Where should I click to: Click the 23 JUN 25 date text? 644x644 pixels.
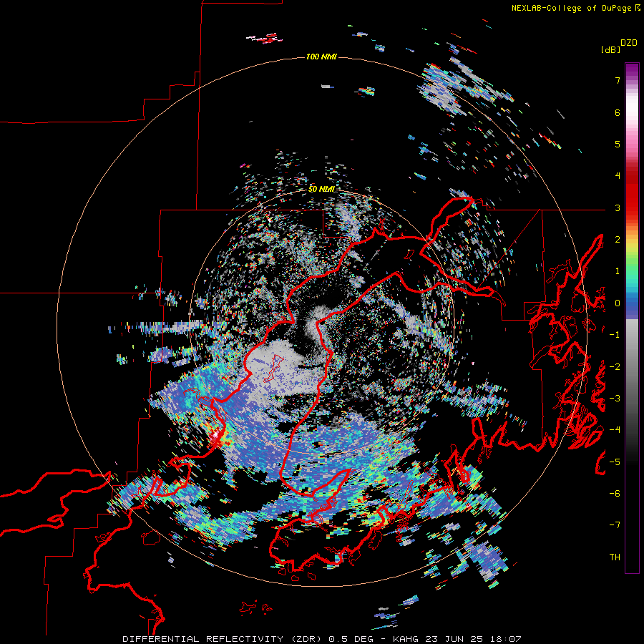454,639
